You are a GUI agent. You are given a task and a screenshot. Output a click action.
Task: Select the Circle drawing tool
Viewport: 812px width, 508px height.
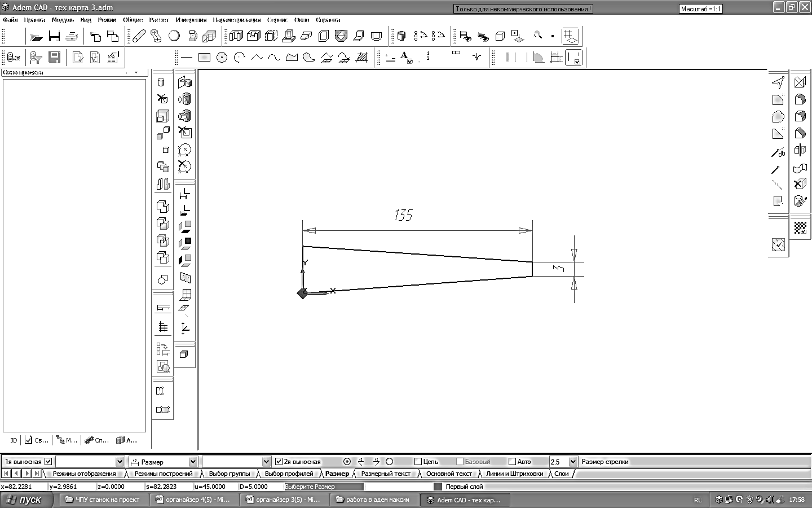point(222,58)
